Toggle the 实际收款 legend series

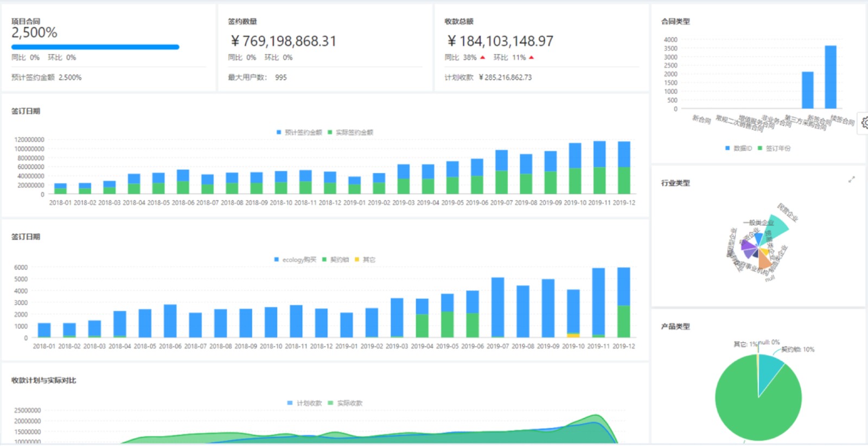click(x=345, y=403)
